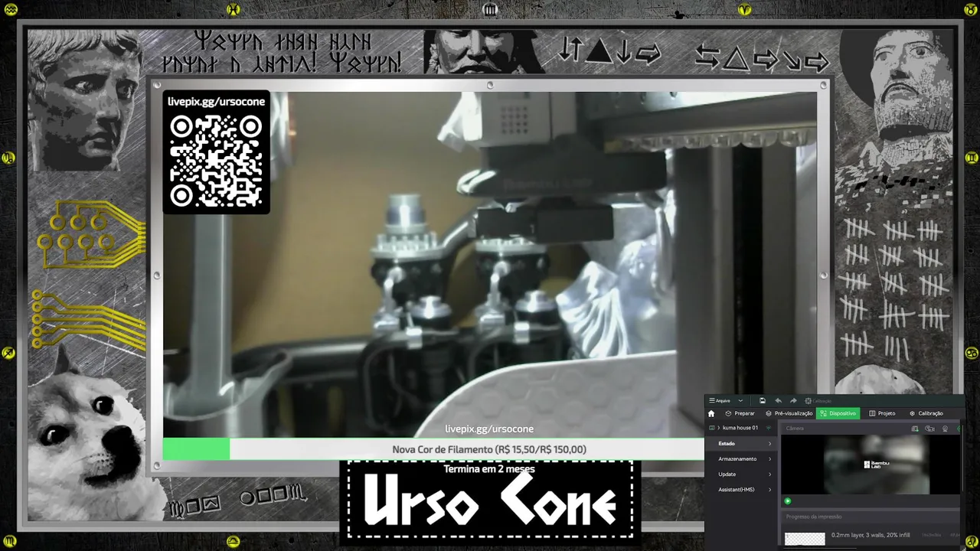Click the text '0.2mm layer, 3 walls, 20% infill'

(871, 535)
